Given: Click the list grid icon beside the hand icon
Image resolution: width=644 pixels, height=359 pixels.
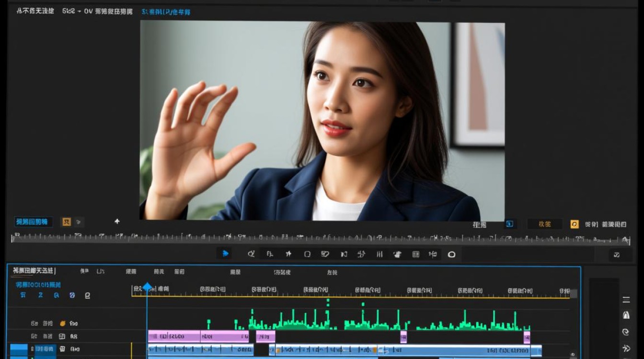Looking at the screenshot, I should tap(416, 254).
